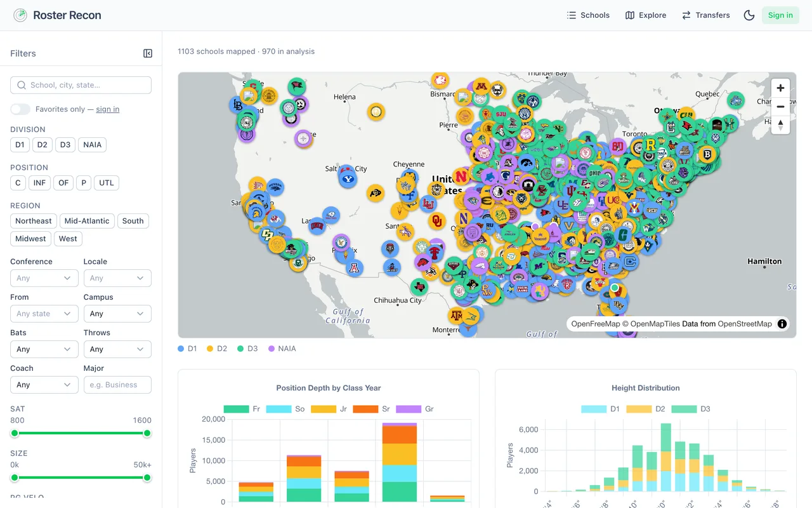812x508 pixels.
Task: Select the UNLV map marker
Action: (317, 226)
